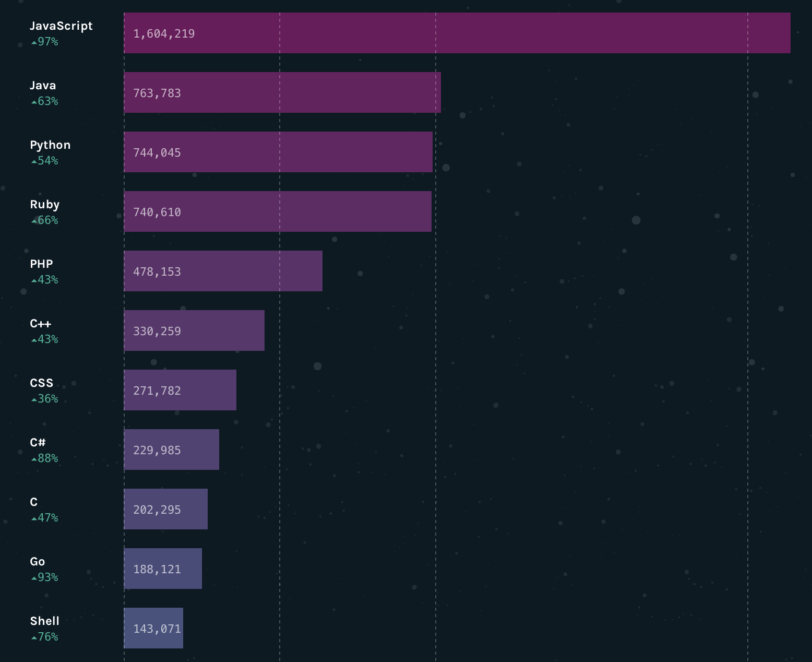Click the 43% growth figure under PHP
The height and width of the screenshot is (662, 812).
45,280
